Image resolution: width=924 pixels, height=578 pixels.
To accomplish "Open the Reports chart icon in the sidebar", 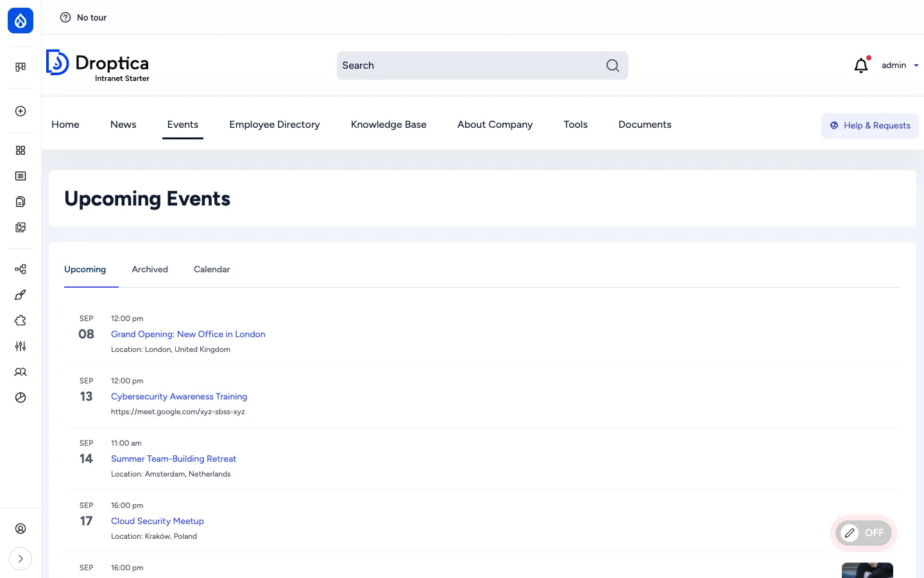I will coord(21,398).
